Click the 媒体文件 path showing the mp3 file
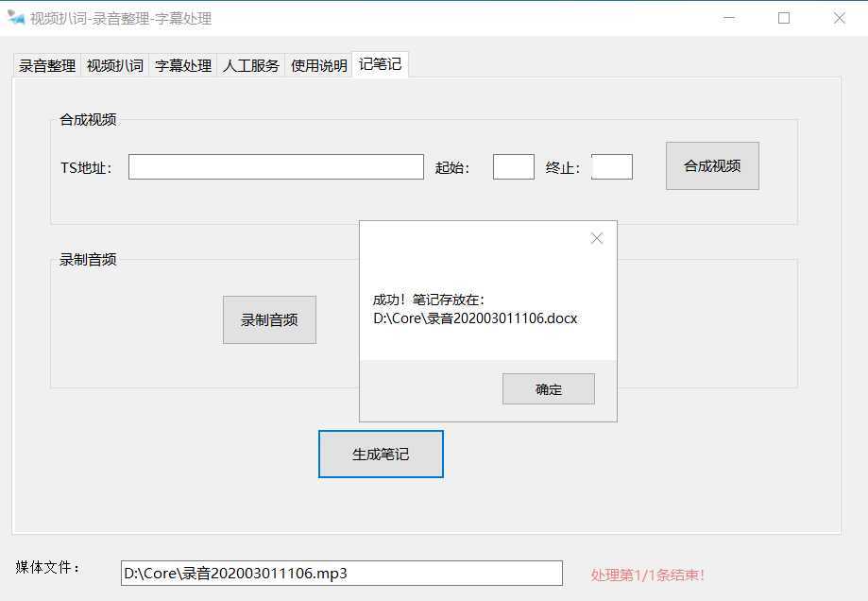The height and width of the screenshot is (601, 868). click(342, 573)
